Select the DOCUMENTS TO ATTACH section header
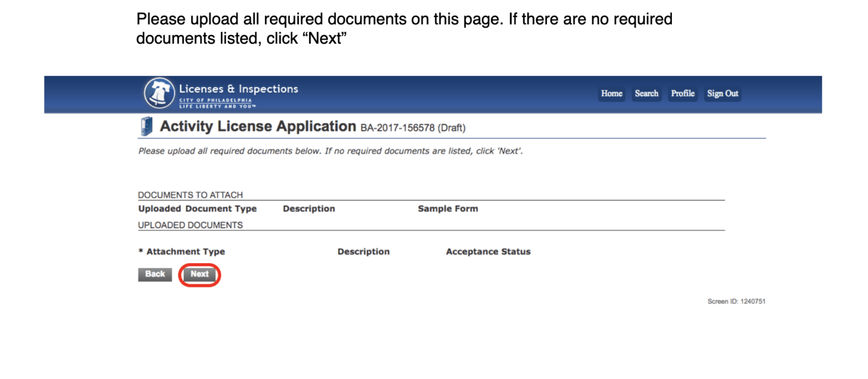The height and width of the screenshot is (379, 868). [190, 195]
